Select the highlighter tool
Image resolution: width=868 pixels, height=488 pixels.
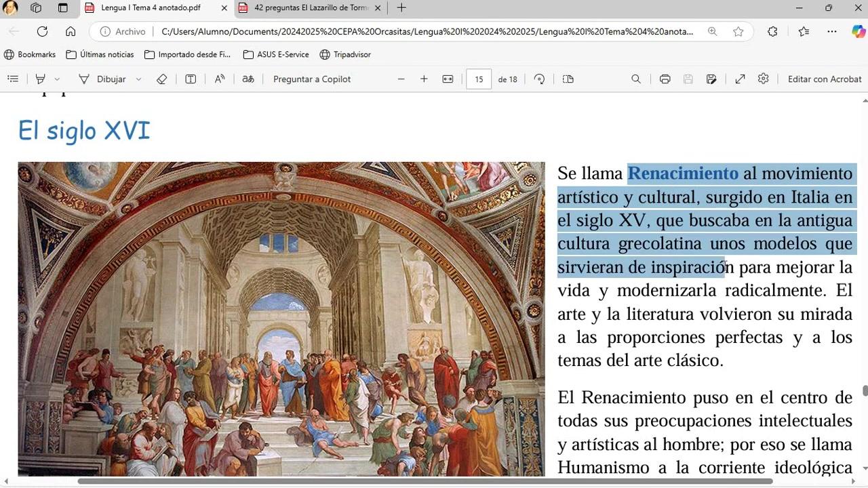(41, 79)
